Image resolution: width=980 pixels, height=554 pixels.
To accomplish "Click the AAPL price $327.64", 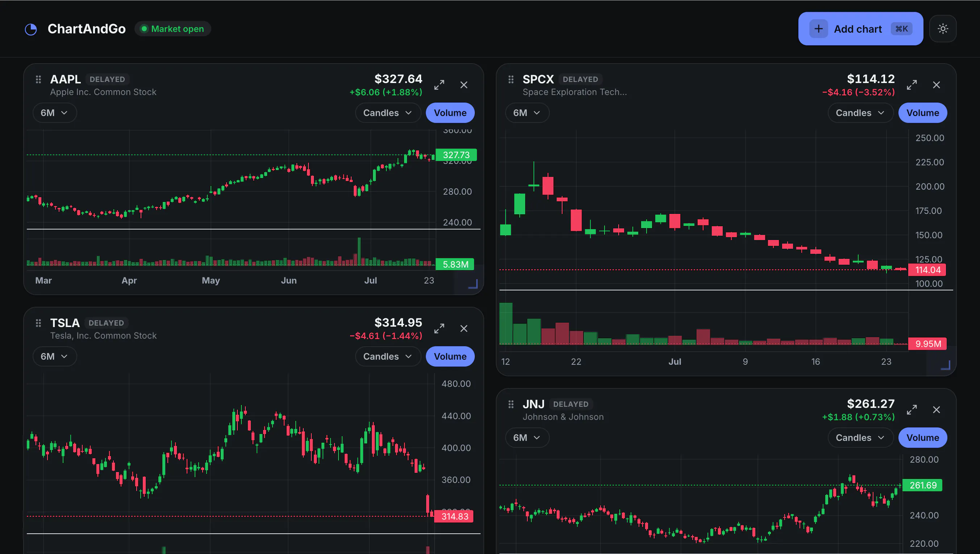I will tap(398, 79).
